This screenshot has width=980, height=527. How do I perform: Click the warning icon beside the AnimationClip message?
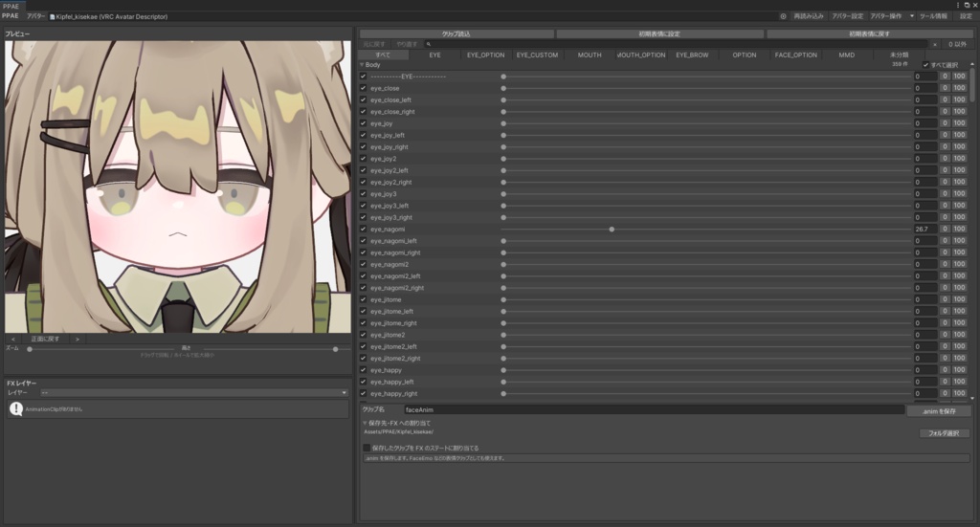pos(16,409)
